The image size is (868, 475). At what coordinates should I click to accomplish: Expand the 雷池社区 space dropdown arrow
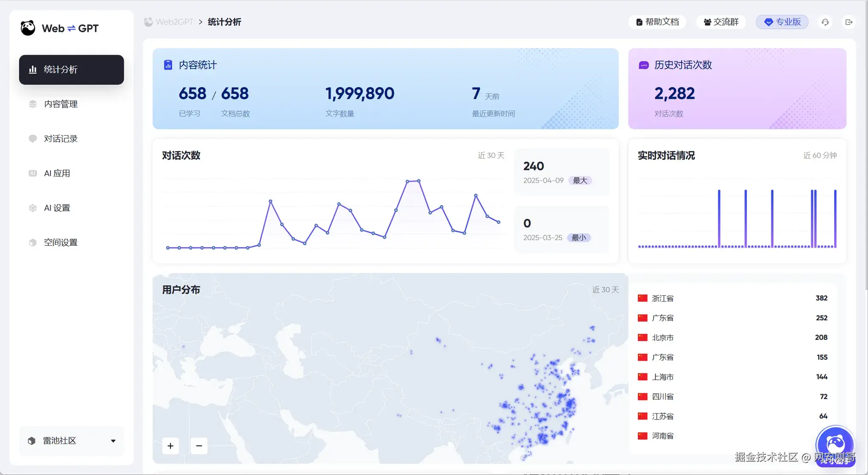[x=113, y=441]
